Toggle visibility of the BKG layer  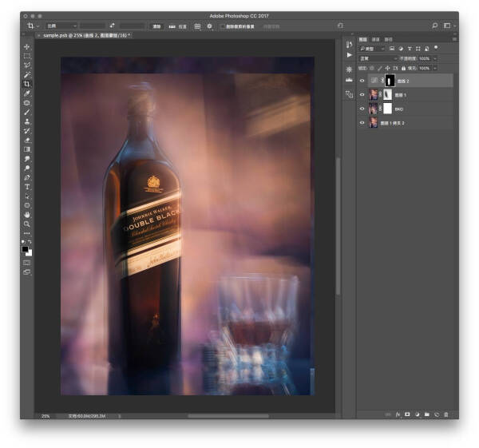[x=362, y=109]
